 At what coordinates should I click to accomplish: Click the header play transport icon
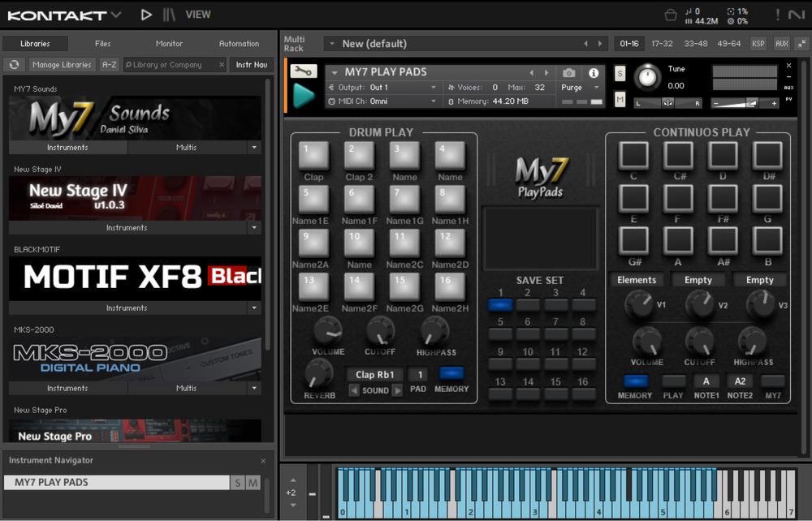pos(146,15)
